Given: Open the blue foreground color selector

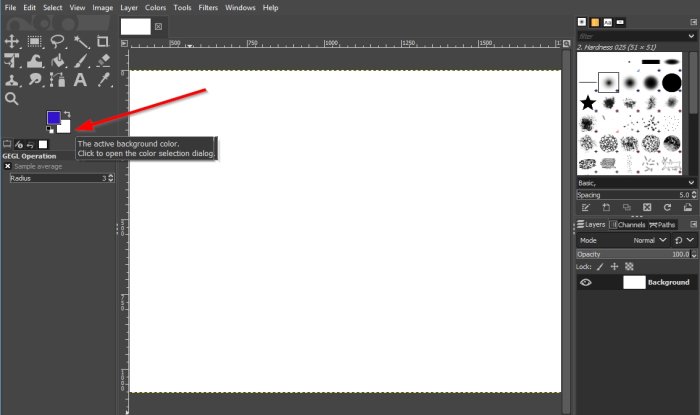Looking at the screenshot, I should point(53,117).
